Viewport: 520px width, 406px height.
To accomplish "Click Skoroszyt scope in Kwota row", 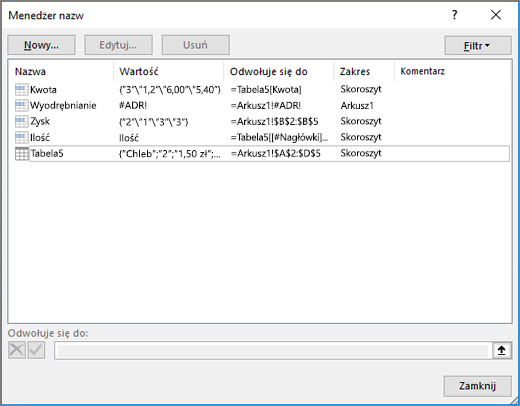I will [x=361, y=89].
